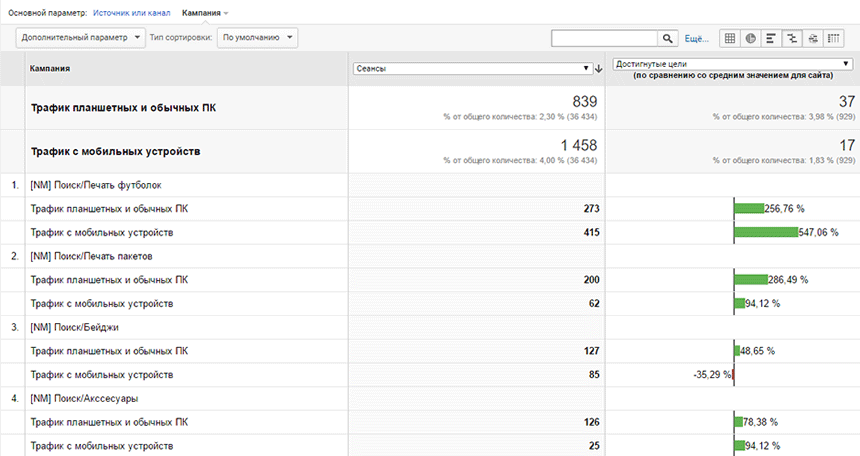Open campaign [NM] Поиск/Печать футболок
This screenshot has width=860, height=456.
click(96, 185)
